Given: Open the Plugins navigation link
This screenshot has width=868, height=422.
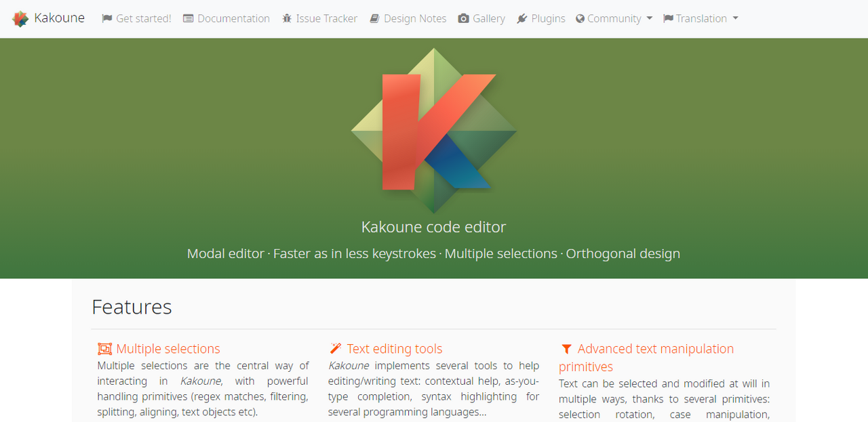Looking at the screenshot, I should [541, 19].
